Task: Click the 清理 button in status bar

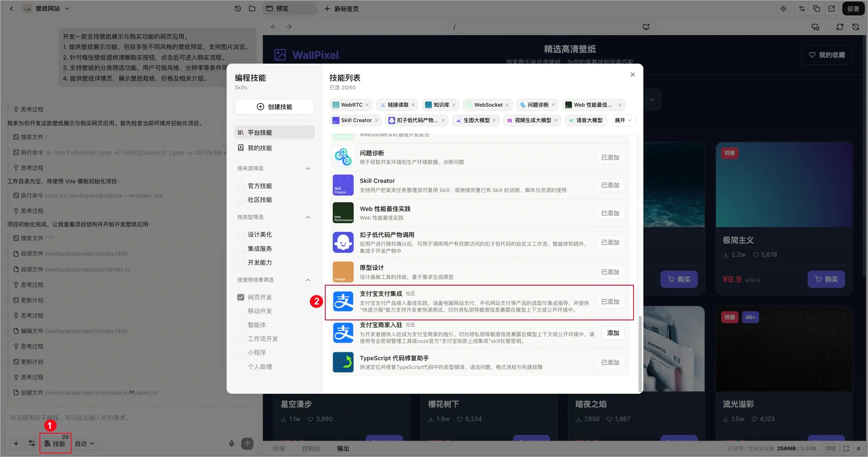Action: click(x=831, y=449)
